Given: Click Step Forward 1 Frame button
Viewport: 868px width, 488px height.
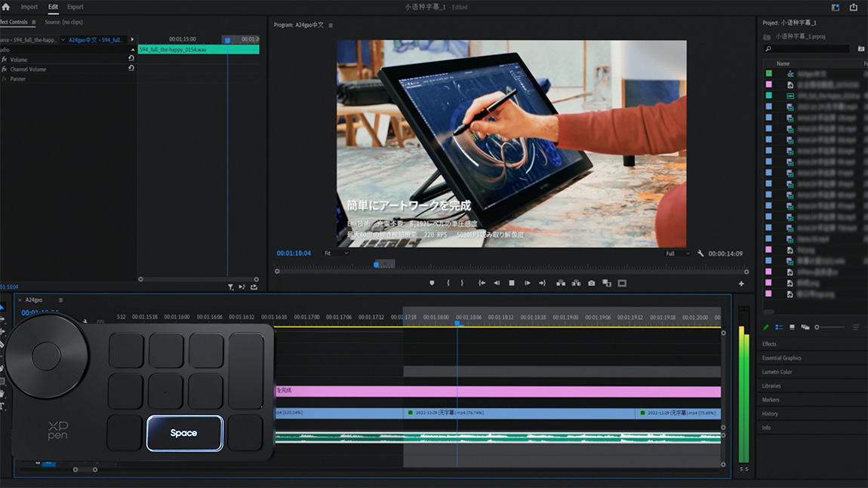Looking at the screenshot, I should click(x=527, y=284).
